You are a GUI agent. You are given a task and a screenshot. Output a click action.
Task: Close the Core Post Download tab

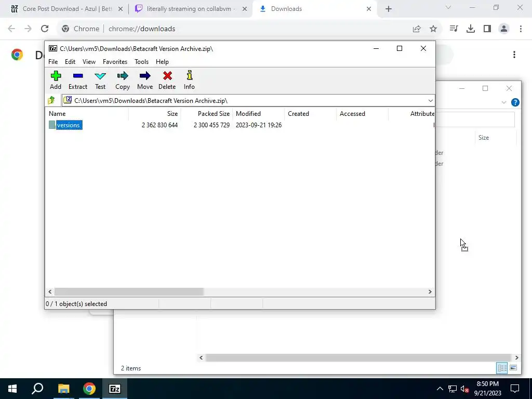click(x=121, y=9)
